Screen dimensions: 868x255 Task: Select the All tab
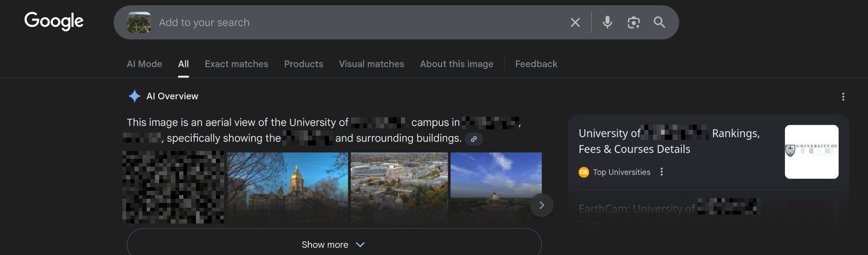pos(183,64)
